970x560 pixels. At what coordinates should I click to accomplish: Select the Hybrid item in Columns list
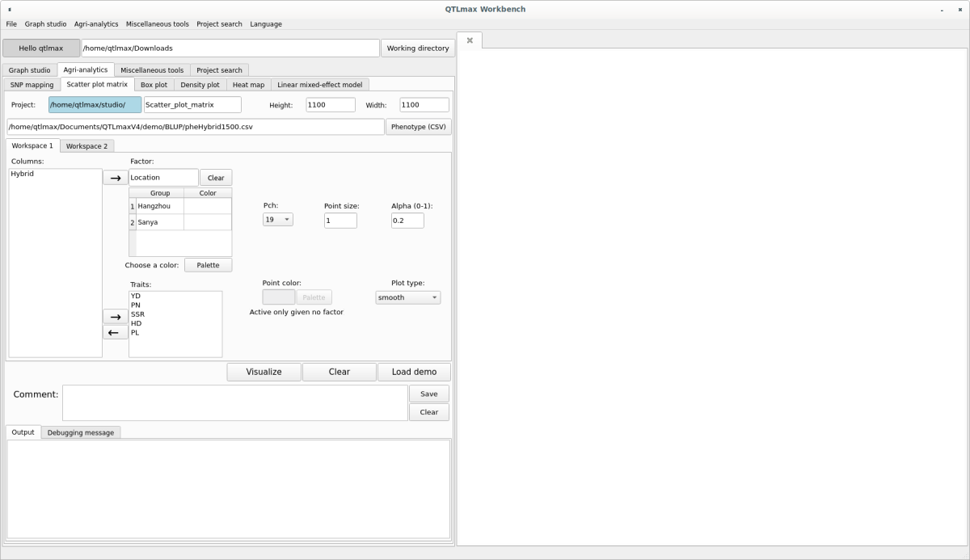pyautogui.click(x=23, y=174)
